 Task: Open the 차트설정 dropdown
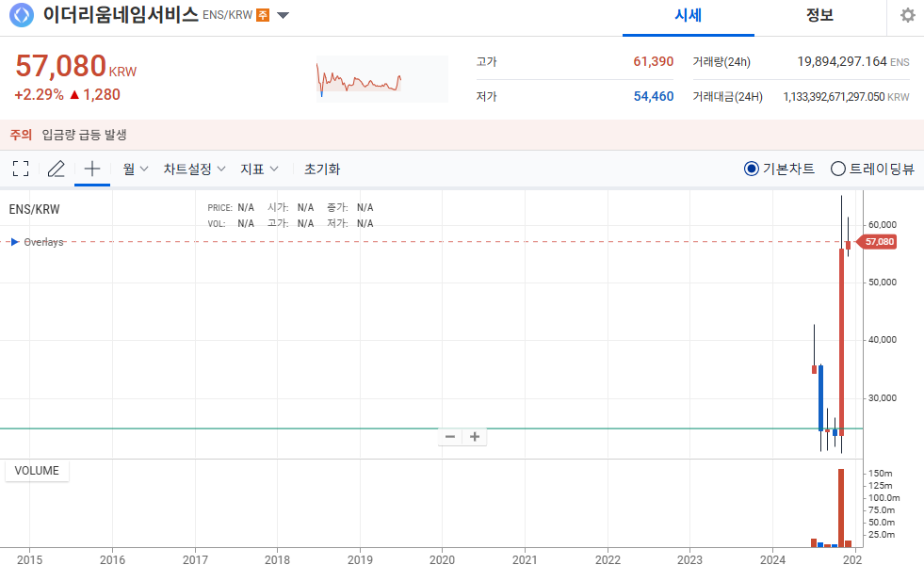coord(194,169)
